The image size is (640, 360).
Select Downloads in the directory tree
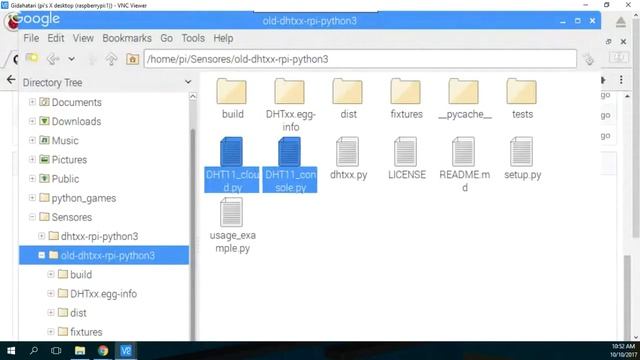click(76, 121)
